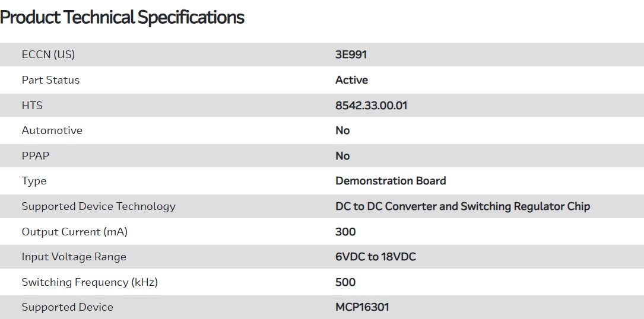
Task: Select the HTS code 8542.33.00.01
Action: tap(371, 106)
